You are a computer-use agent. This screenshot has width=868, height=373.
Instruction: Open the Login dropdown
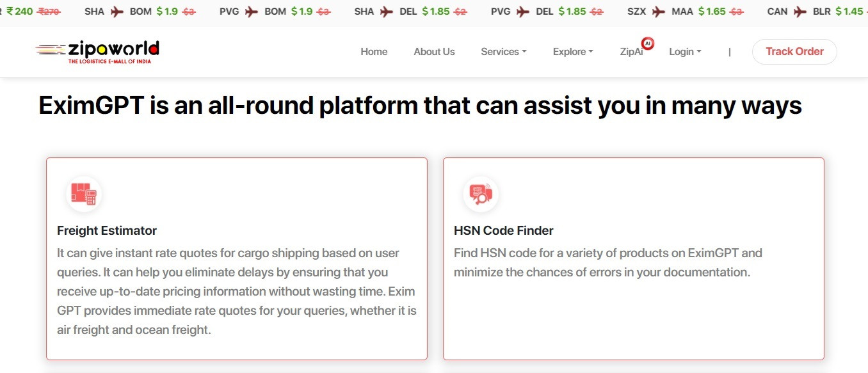click(685, 52)
